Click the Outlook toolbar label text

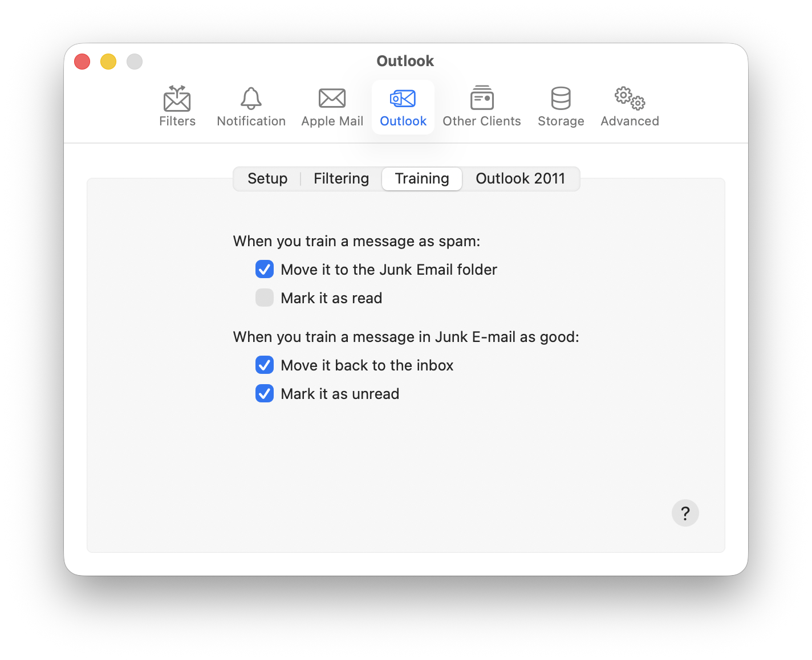click(403, 121)
